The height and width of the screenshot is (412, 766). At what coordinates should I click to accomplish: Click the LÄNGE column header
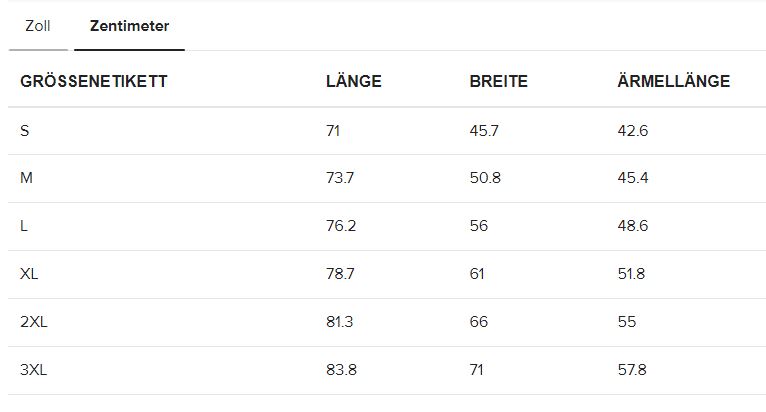coord(353,82)
